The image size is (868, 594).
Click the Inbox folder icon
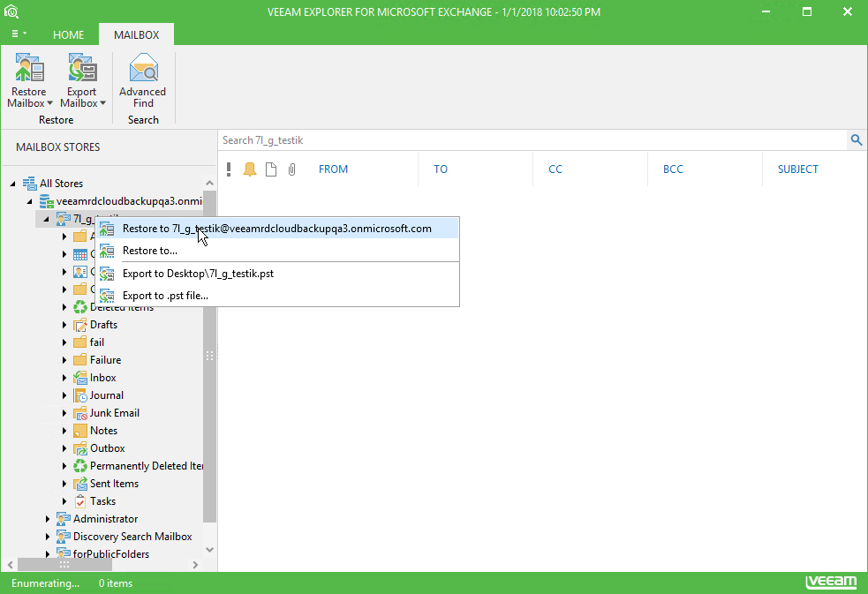(80, 378)
